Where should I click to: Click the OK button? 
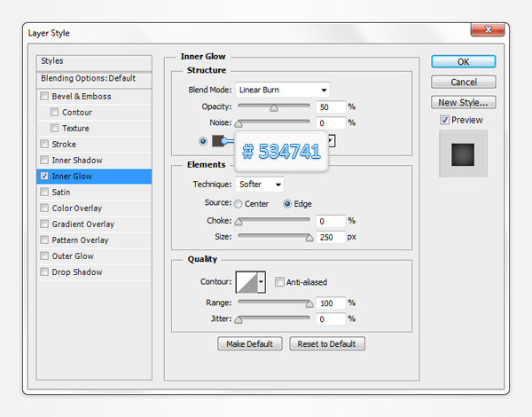(463, 62)
